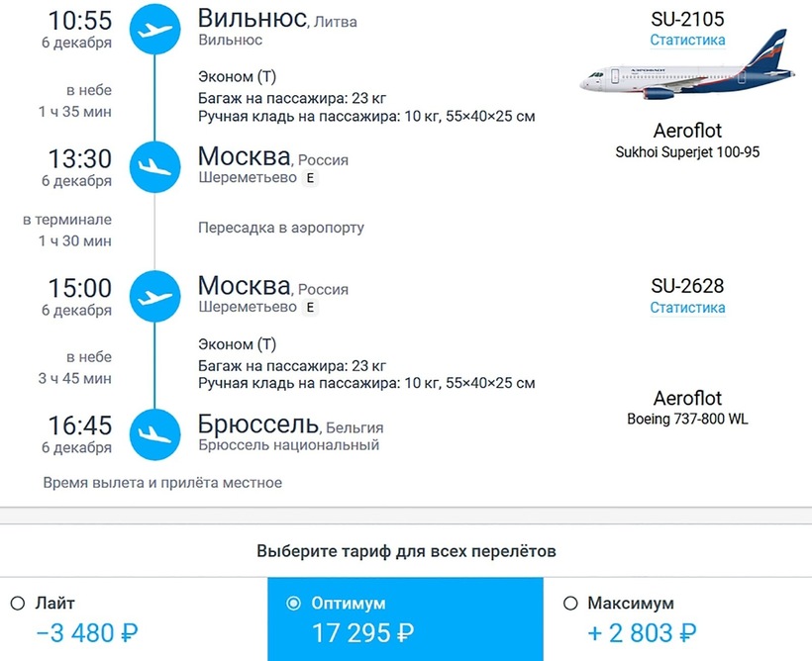Open Статистика for flight SU-2628
Screen dimensions: 812x661
coord(687,308)
